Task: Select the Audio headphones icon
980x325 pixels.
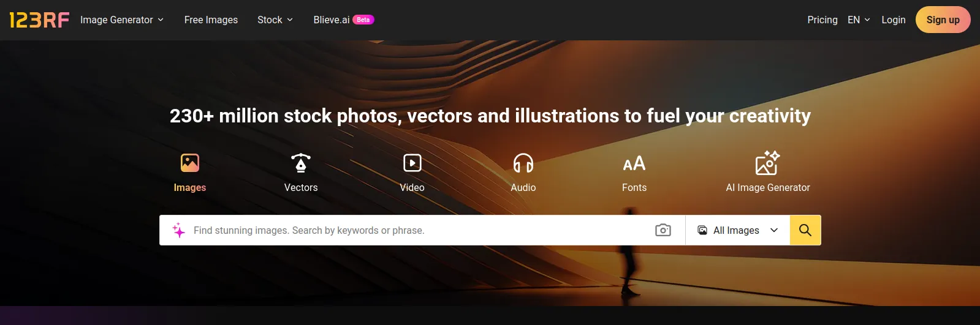Action: point(523,163)
